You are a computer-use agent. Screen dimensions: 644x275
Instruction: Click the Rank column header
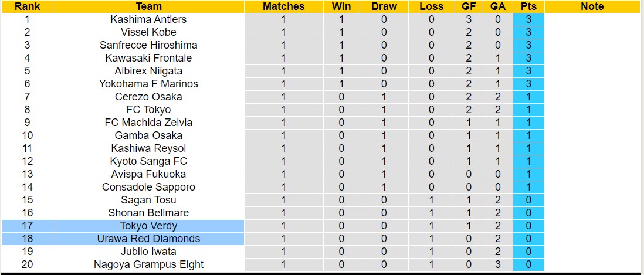[27, 6]
